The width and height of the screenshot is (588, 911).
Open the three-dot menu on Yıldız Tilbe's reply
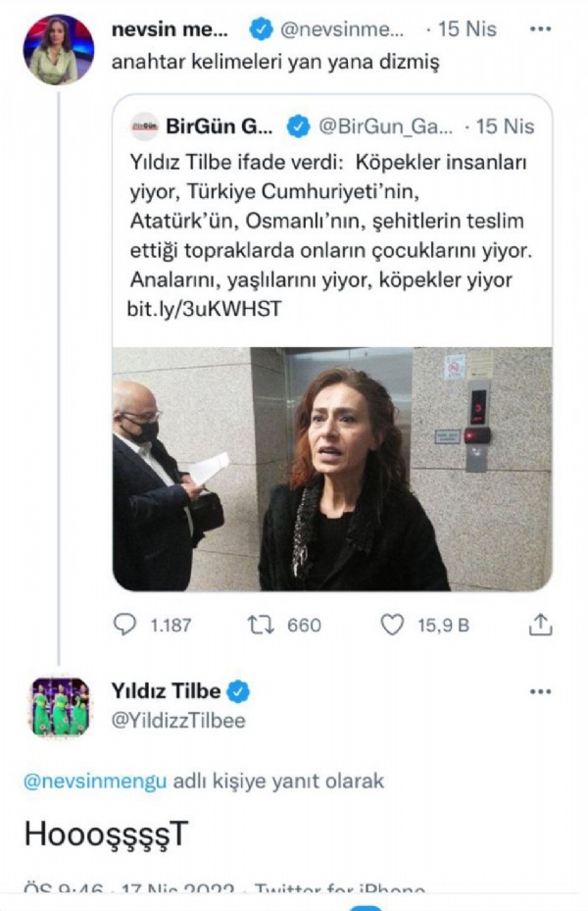540,691
